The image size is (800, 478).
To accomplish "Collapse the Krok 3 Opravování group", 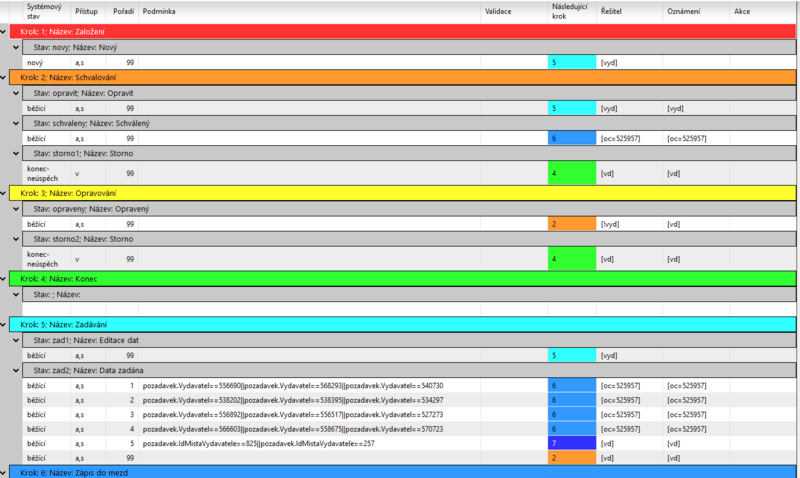I will click(x=3, y=193).
